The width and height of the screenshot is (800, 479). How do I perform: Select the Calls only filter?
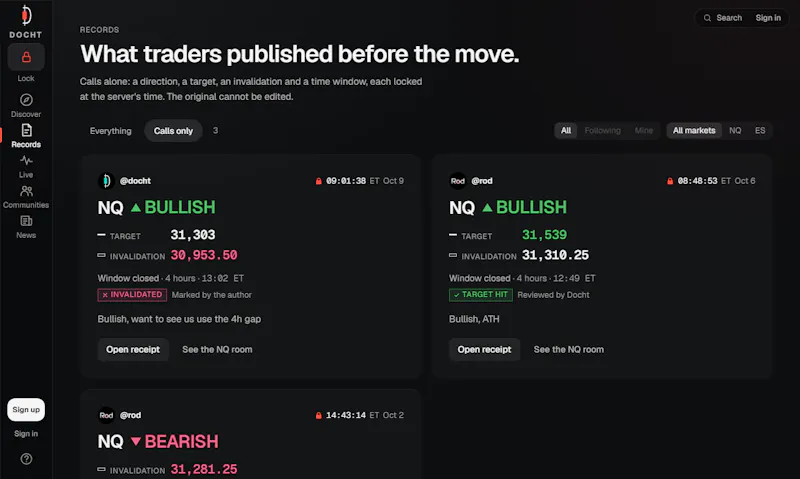coord(173,131)
